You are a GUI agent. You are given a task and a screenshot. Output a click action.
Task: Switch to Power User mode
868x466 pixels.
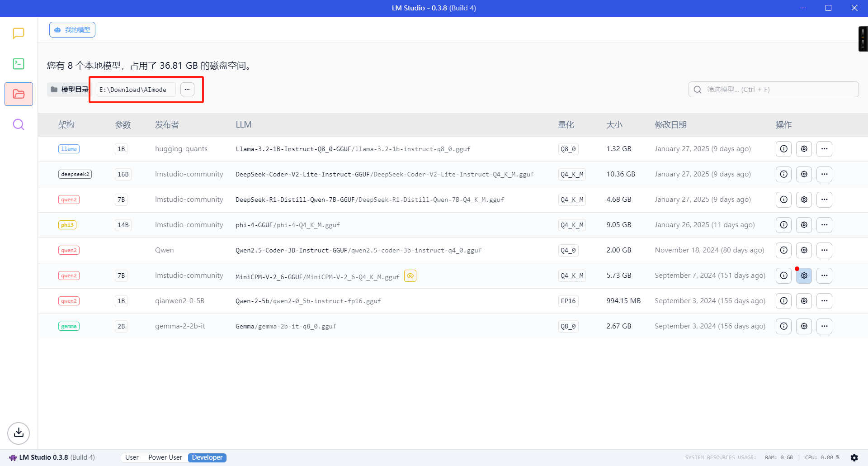[x=165, y=457]
